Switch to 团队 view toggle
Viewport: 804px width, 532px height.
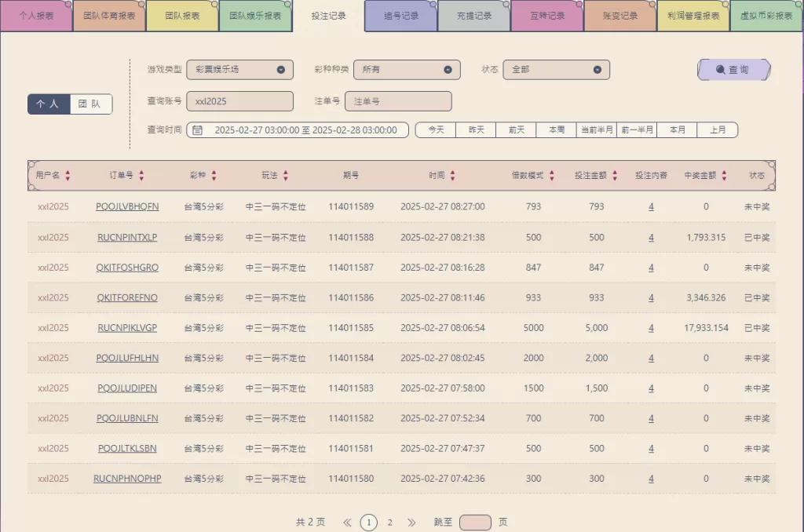click(91, 104)
